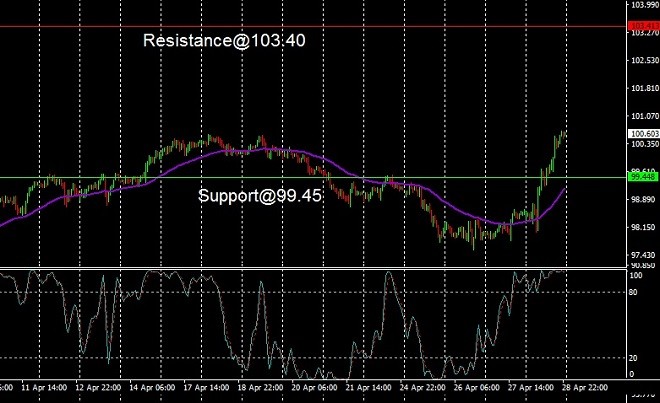Click the 20 Apr 06:00 time label
The image size is (660, 403).
[314, 387]
